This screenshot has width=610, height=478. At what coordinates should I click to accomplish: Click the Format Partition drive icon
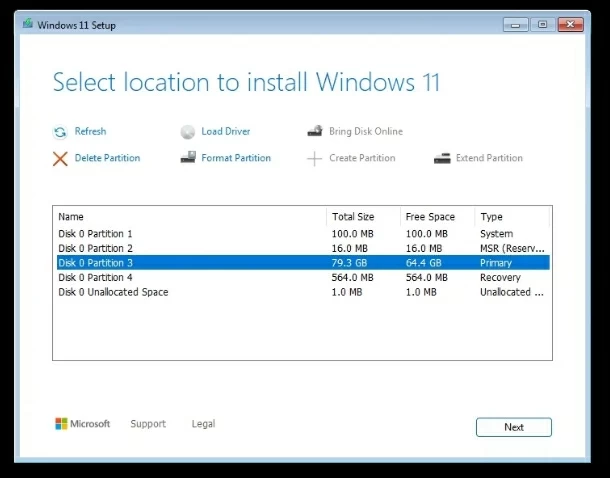tap(187, 158)
